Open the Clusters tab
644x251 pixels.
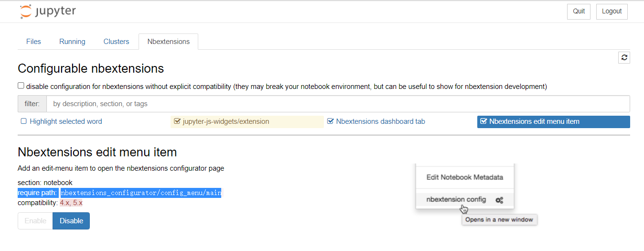[116, 42]
